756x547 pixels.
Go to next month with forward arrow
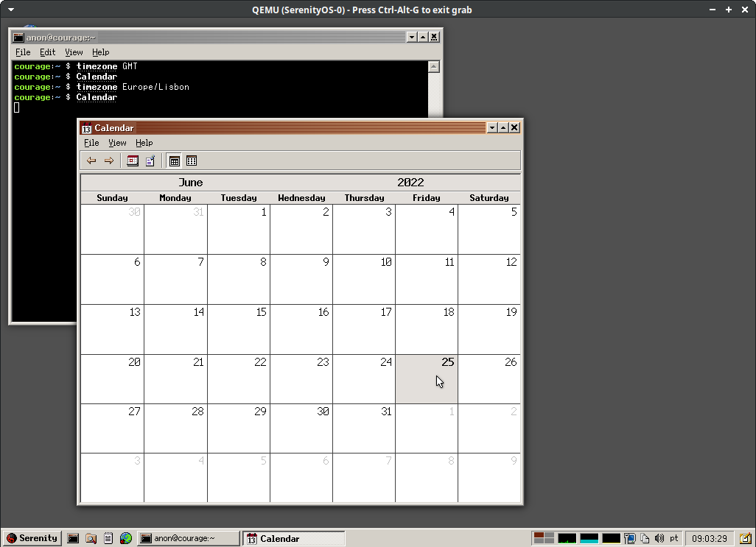tap(109, 160)
